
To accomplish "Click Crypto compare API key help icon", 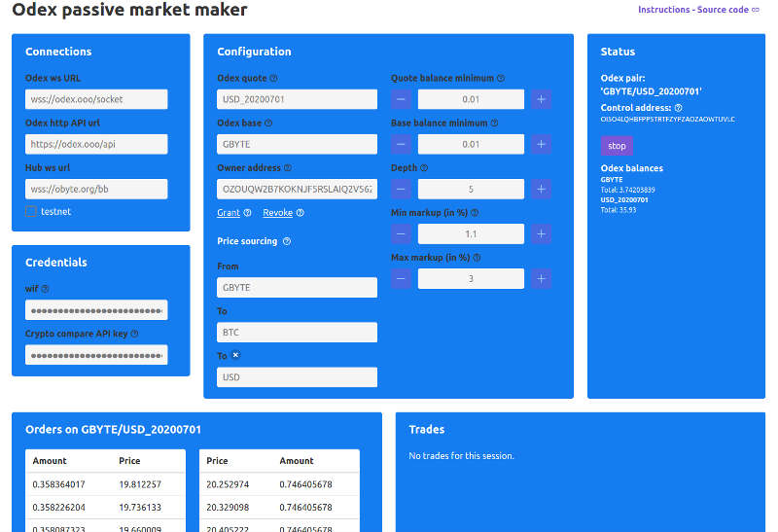I will tap(134, 334).
